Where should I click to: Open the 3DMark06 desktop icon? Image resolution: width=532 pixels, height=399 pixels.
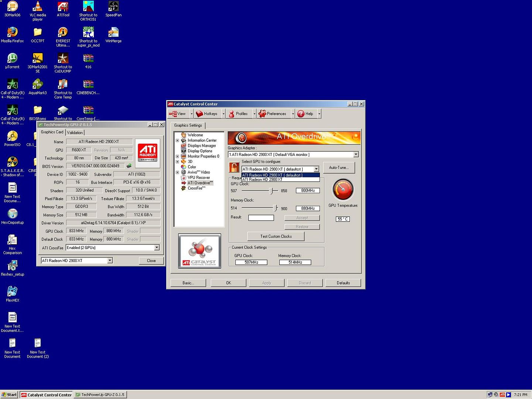pyautogui.click(x=12, y=9)
